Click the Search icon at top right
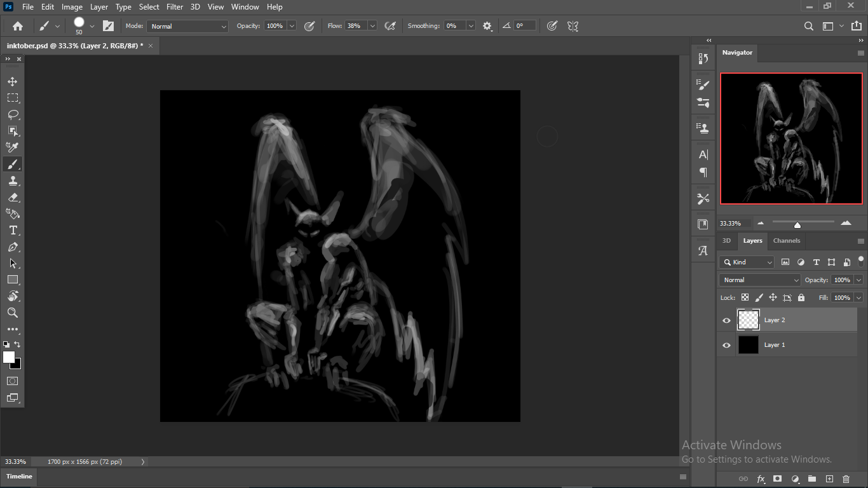The height and width of the screenshot is (488, 868). (809, 26)
